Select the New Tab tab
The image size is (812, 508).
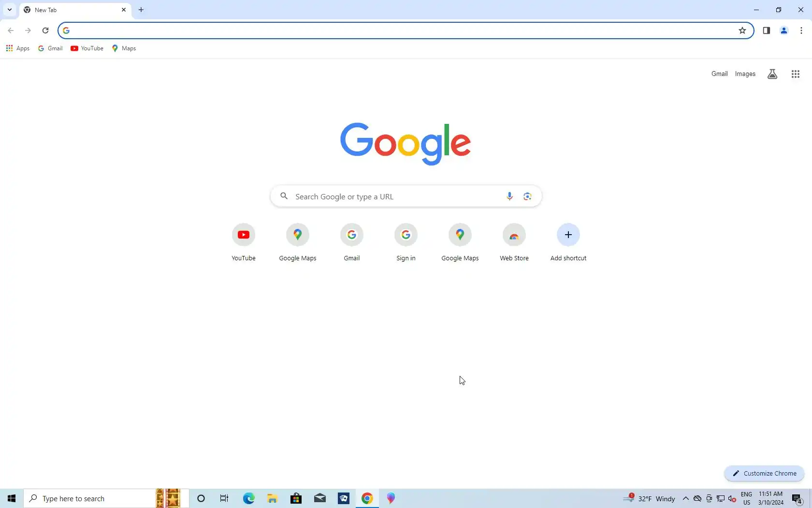75,10
